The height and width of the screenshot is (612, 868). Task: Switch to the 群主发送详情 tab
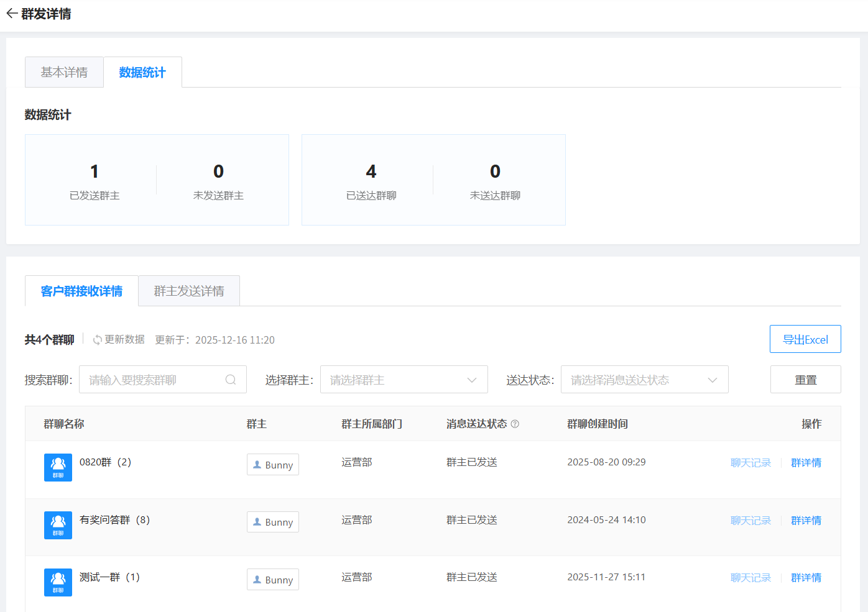pyautogui.click(x=189, y=291)
